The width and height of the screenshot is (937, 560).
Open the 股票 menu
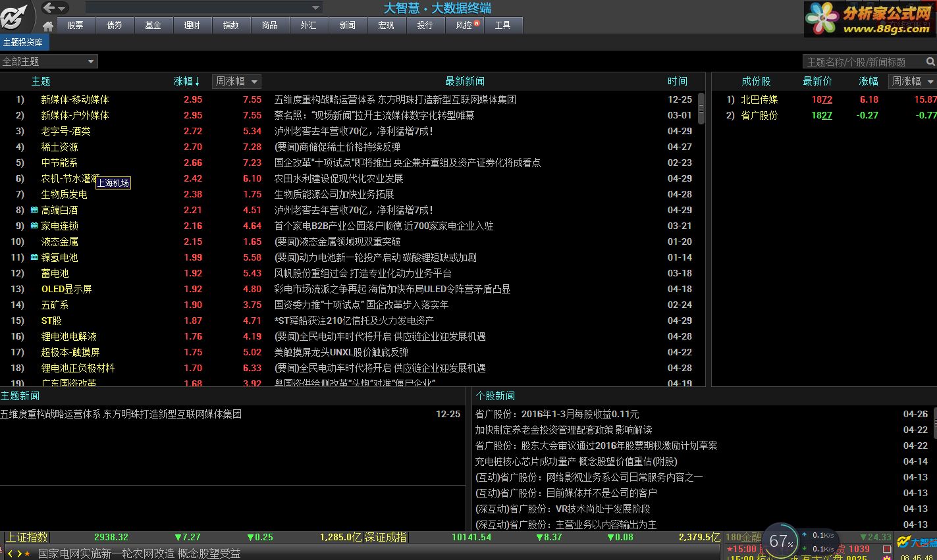(76, 25)
